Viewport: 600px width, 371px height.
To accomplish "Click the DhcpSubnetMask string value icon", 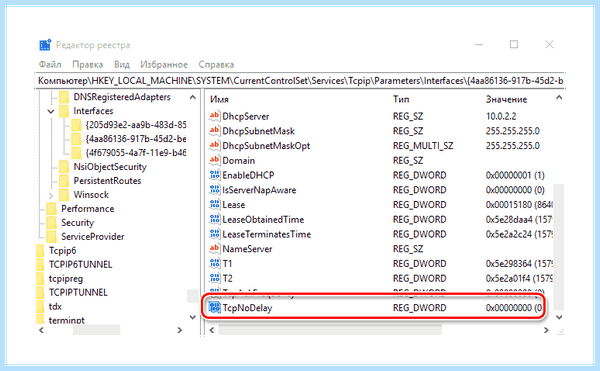I will [214, 131].
